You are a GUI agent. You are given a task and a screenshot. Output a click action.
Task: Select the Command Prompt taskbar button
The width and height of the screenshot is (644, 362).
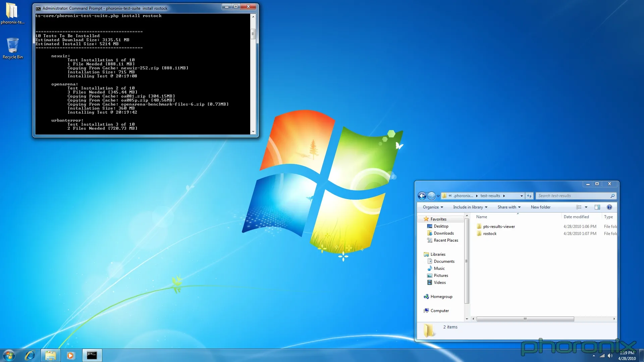(92, 355)
